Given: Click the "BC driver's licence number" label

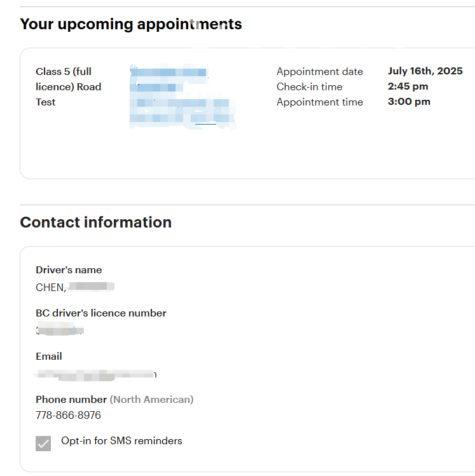Looking at the screenshot, I should 101,313.
